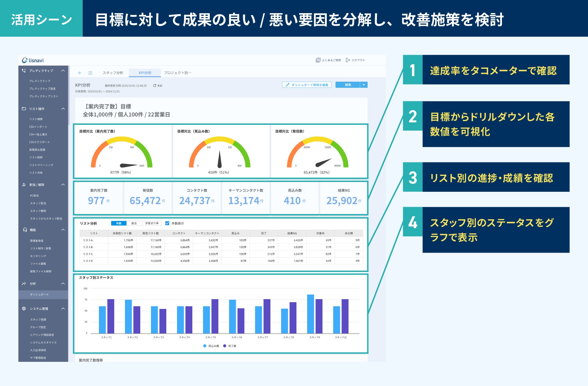Collapse the リスト操作 sidebar section
The height and width of the screenshot is (386, 588).
tap(63, 109)
